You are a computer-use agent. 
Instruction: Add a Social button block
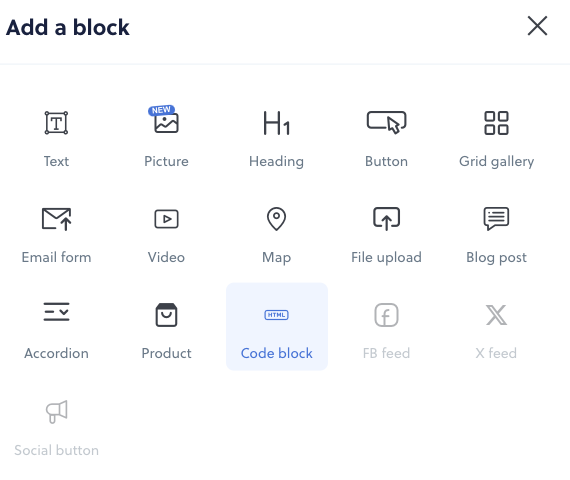[56, 427]
